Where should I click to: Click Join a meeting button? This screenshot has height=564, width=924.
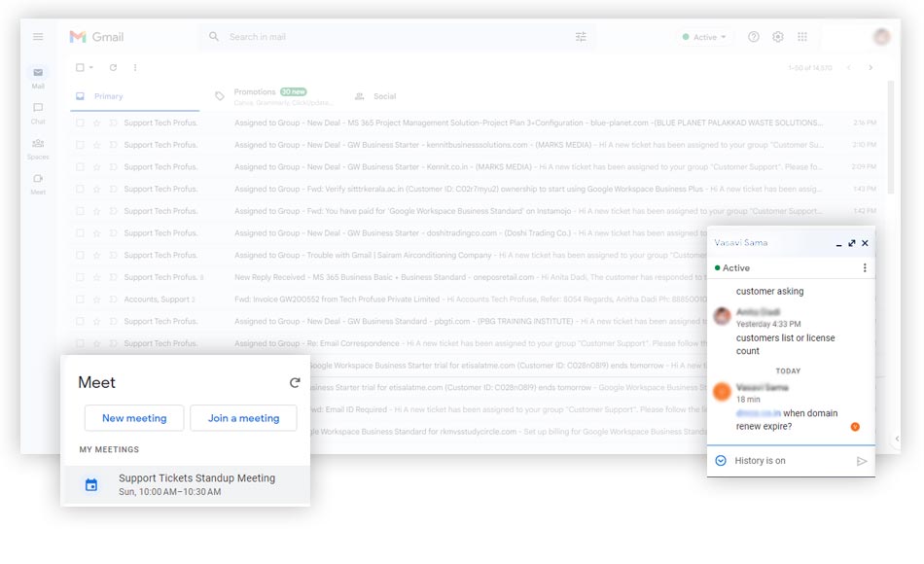click(x=243, y=418)
